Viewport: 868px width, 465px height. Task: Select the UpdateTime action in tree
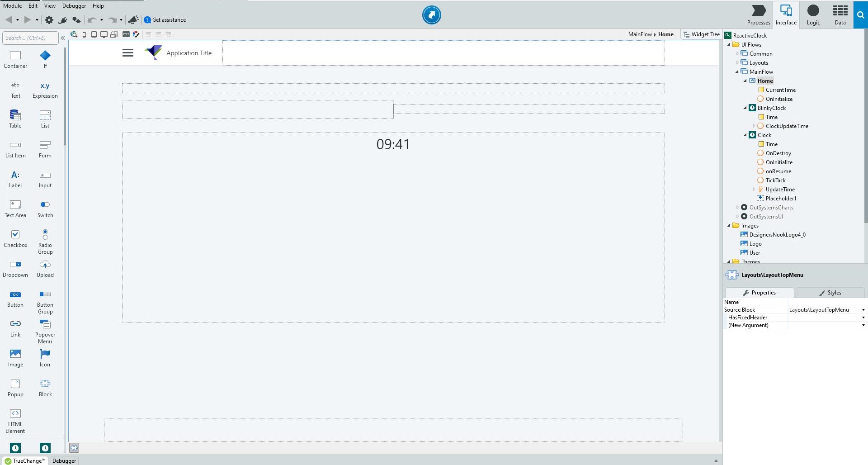780,190
